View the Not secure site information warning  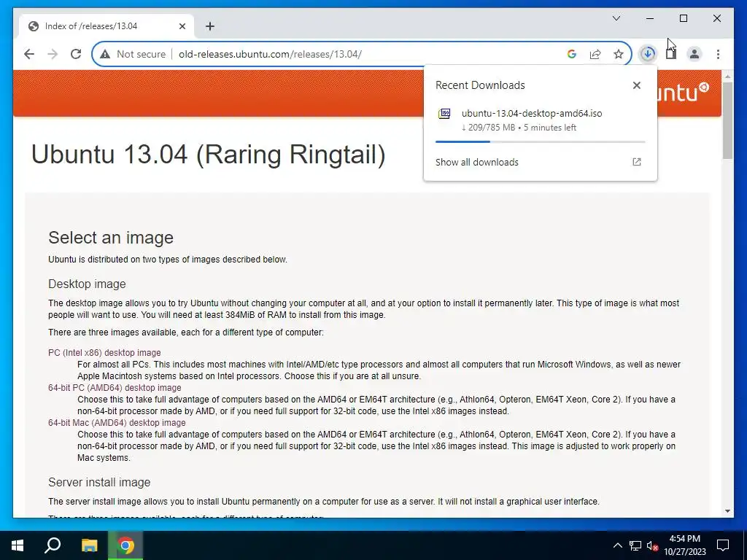click(x=133, y=54)
